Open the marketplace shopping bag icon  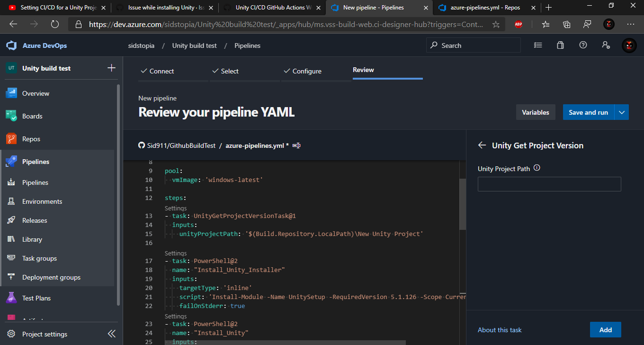[560, 45]
